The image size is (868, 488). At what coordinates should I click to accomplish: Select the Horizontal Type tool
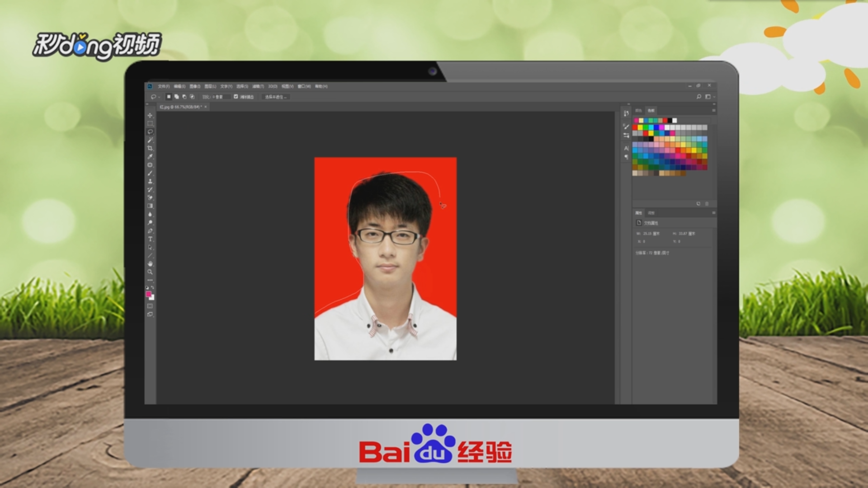pos(150,239)
